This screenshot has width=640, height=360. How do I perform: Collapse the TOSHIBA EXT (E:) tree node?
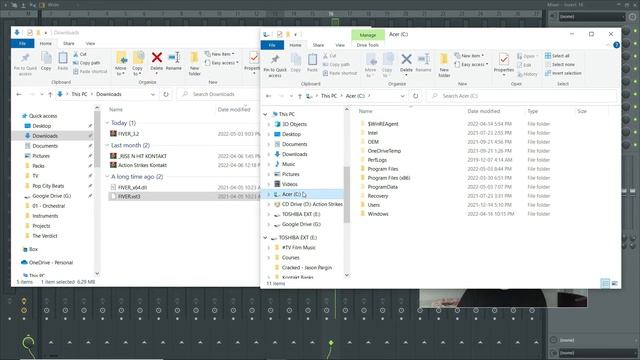265,238
